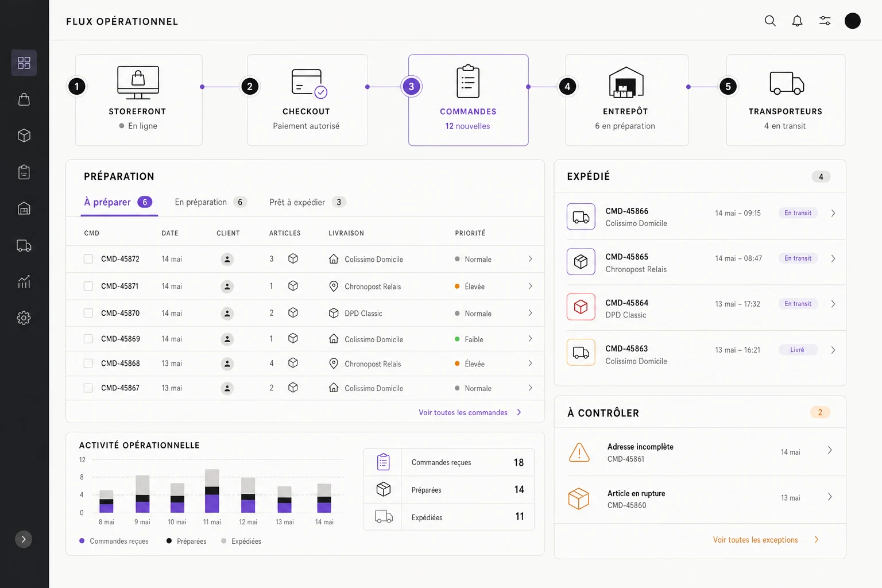Select the Entrepôt flow step card

(627, 100)
